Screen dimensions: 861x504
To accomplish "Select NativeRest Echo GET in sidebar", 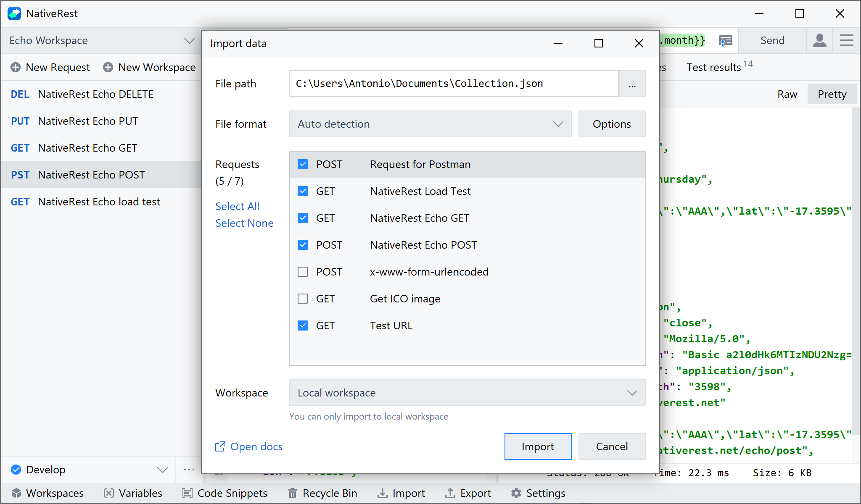I will (x=101, y=148).
